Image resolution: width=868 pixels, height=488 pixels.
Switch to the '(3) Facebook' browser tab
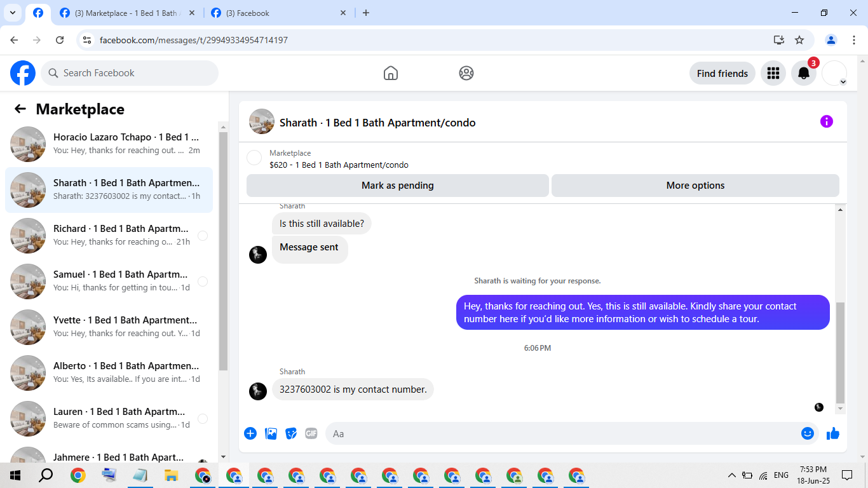coord(280,13)
